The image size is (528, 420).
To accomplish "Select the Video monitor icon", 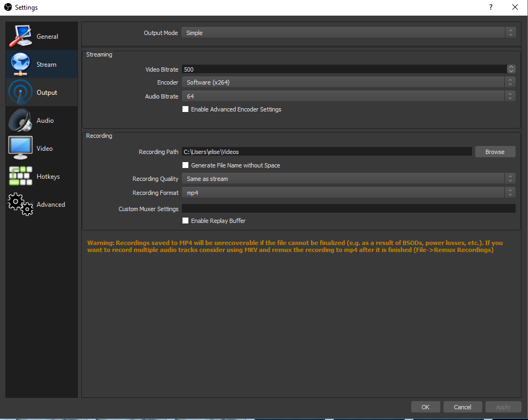I will (20, 148).
